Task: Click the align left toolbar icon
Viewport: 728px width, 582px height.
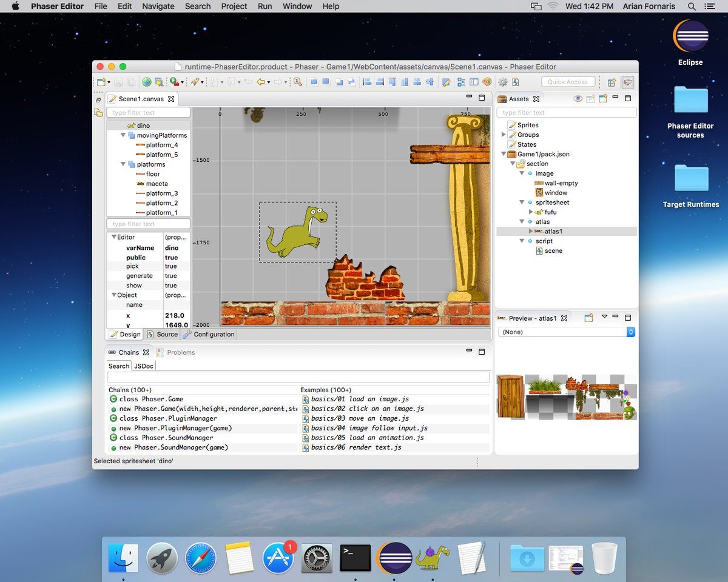Action: (368, 82)
